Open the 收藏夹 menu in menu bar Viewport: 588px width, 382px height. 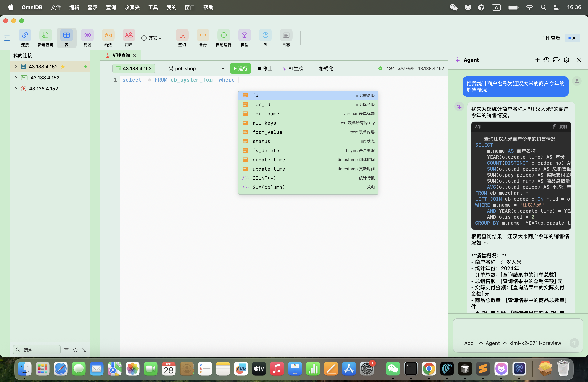tap(132, 7)
